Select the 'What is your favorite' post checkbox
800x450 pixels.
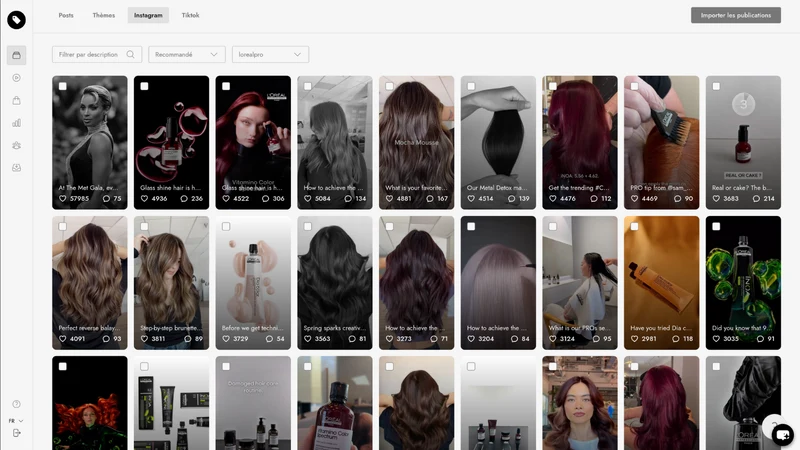tap(389, 86)
